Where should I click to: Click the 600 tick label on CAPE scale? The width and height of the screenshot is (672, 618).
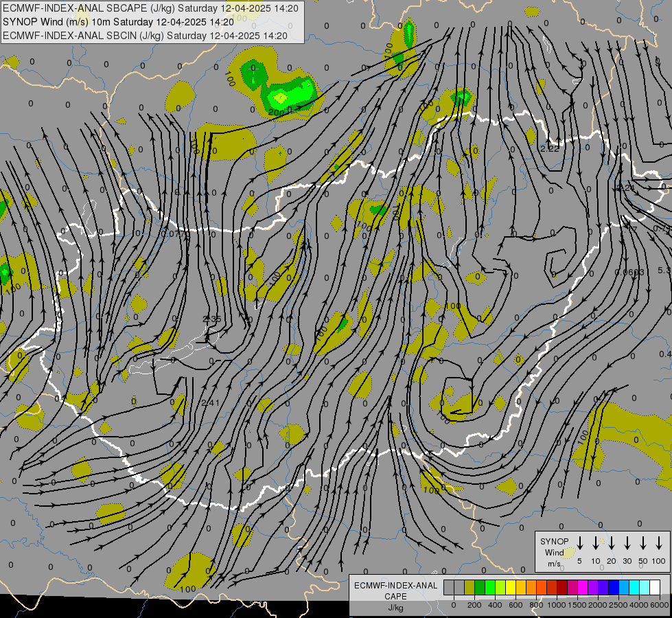click(515, 605)
